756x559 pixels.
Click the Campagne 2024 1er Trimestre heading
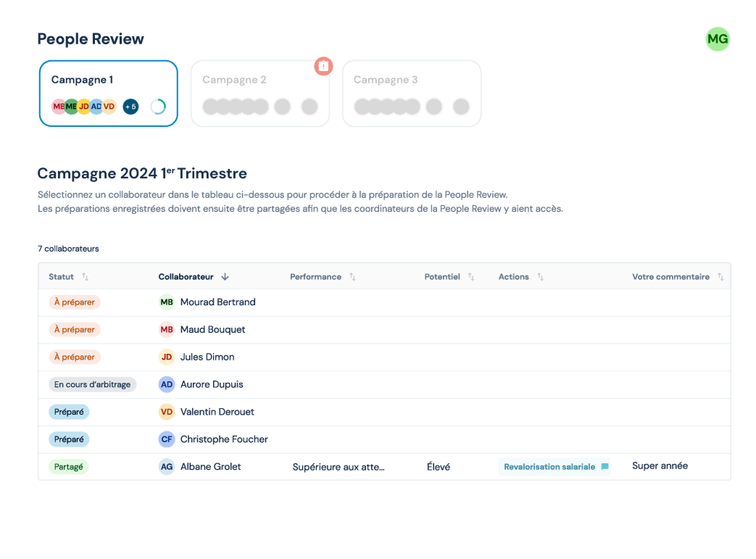click(142, 173)
